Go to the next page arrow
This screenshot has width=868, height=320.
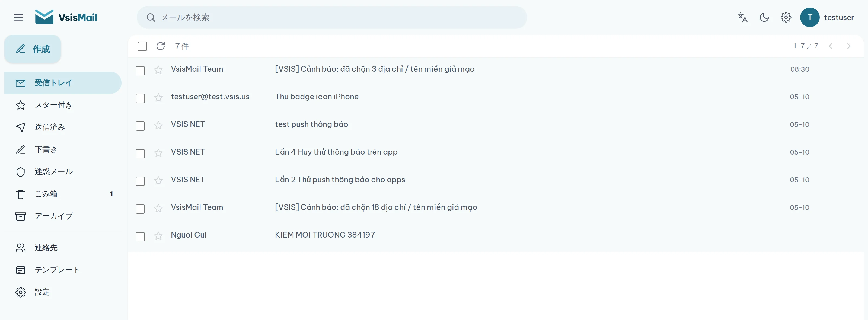tap(849, 46)
